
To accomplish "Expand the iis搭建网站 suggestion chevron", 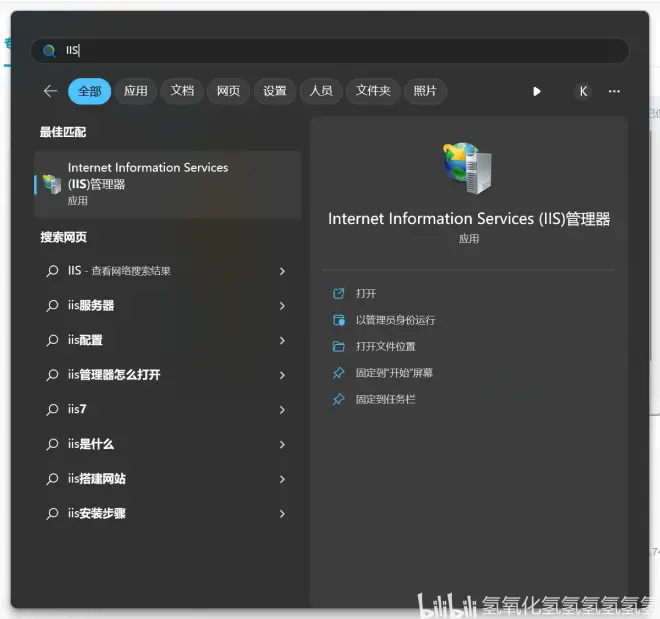I will point(282,479).
